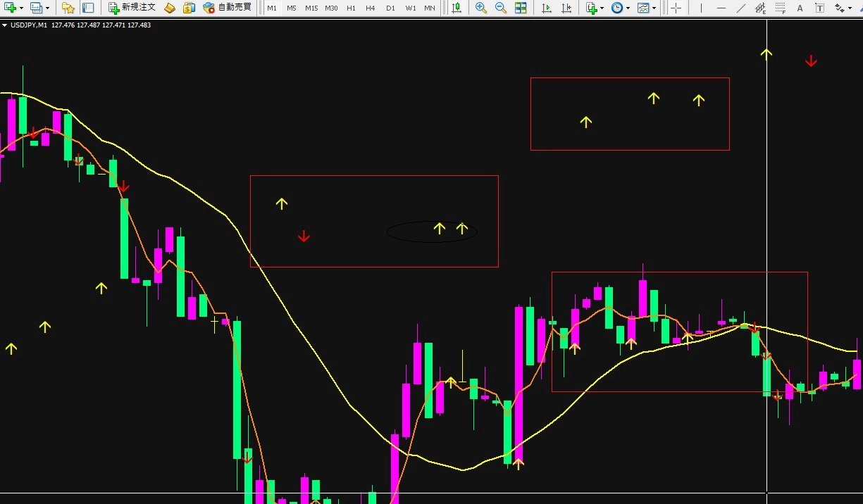Click the 自動売買 auto trading button
The width and height of the screenshot is (863, 504).
click(x=227, y=8)
